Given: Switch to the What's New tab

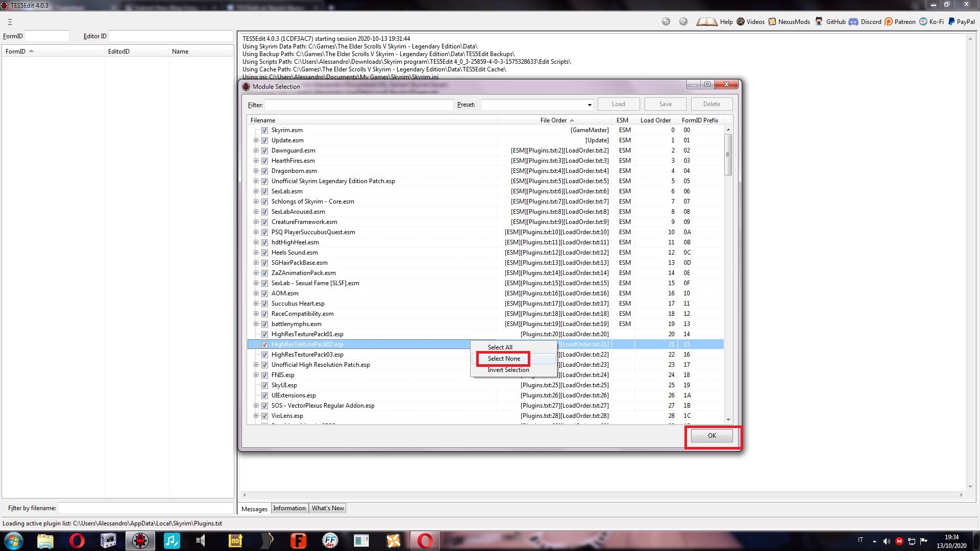Looking at the screenshot, I should point(328,508).
